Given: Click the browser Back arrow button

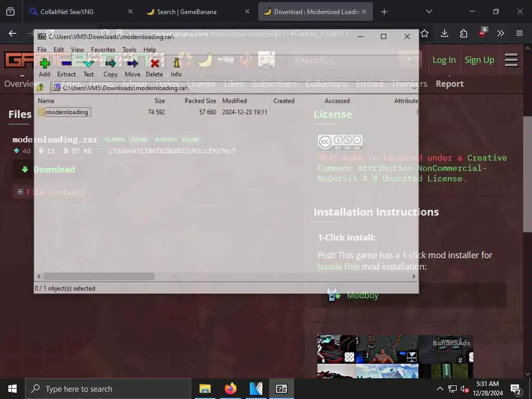Looking at the screenshot, I should [x=12, y=33].
